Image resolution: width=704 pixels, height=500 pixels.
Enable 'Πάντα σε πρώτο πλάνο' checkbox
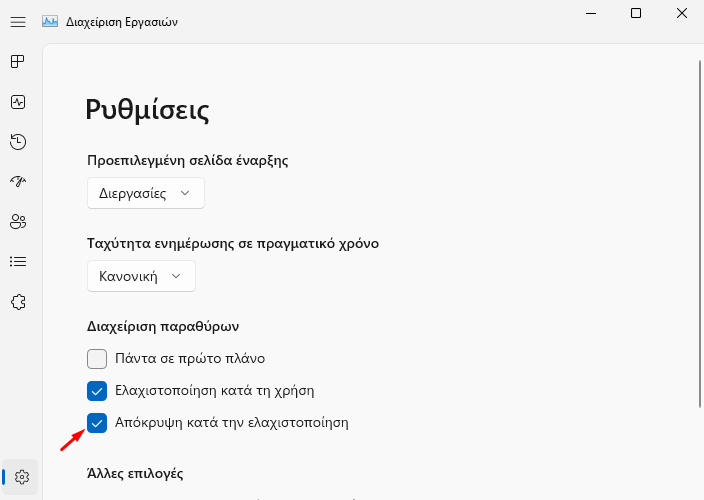[x=97, y=359]
